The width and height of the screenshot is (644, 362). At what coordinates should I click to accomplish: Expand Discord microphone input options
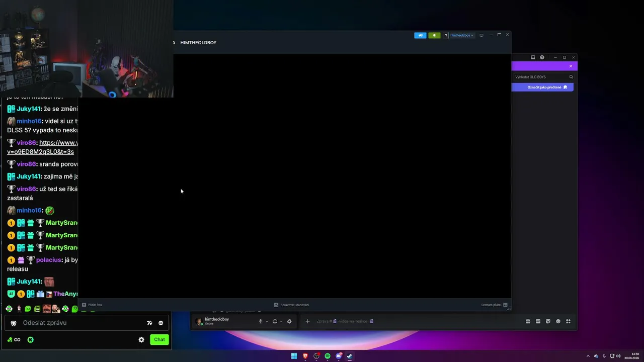tap(267, 321)
